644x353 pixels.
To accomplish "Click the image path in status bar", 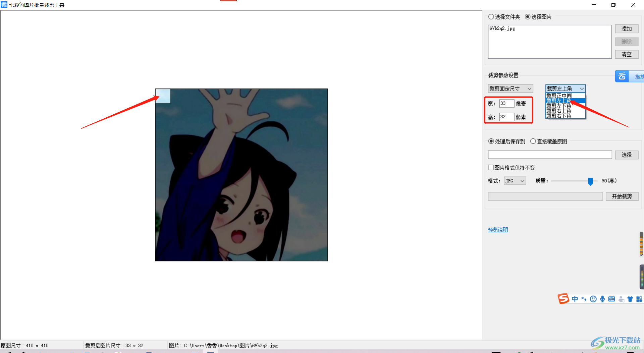I will (x=223, y=346).
